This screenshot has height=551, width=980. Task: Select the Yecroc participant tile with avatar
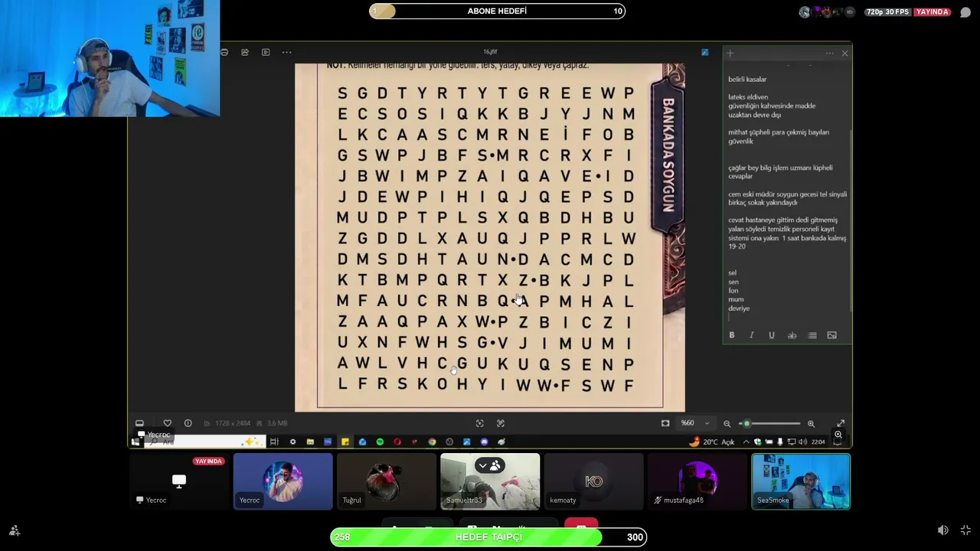283,481
